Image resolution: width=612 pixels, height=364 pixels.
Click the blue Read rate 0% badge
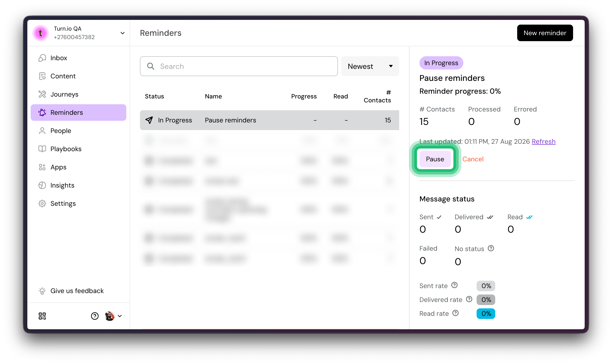click(486, 314)
